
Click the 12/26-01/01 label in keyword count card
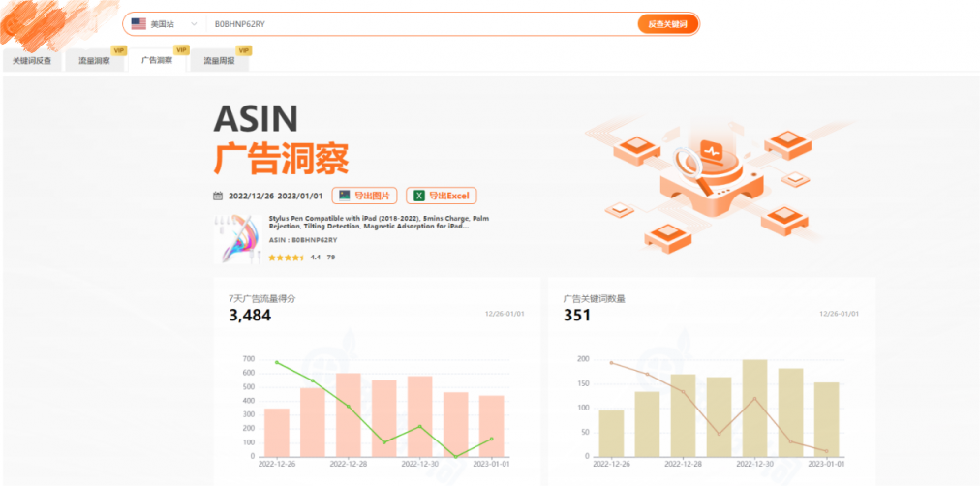click(840, 314)
